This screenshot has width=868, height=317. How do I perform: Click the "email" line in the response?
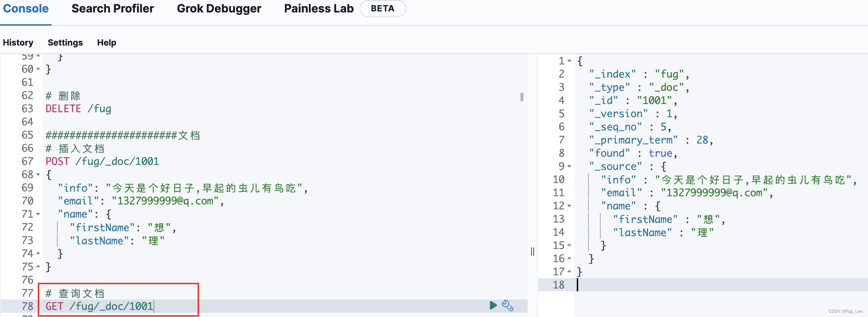pos(687,193)
